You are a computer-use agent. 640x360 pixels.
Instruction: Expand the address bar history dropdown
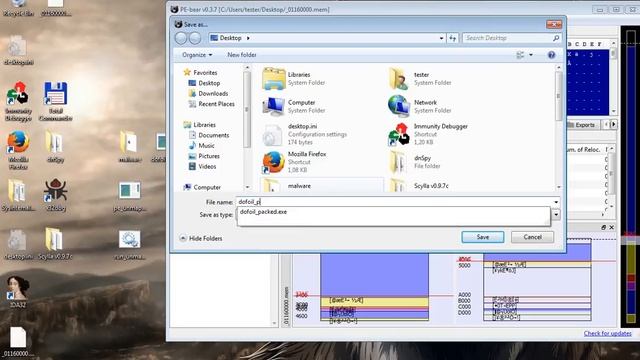pyautogui.click(x=441, y=38)
